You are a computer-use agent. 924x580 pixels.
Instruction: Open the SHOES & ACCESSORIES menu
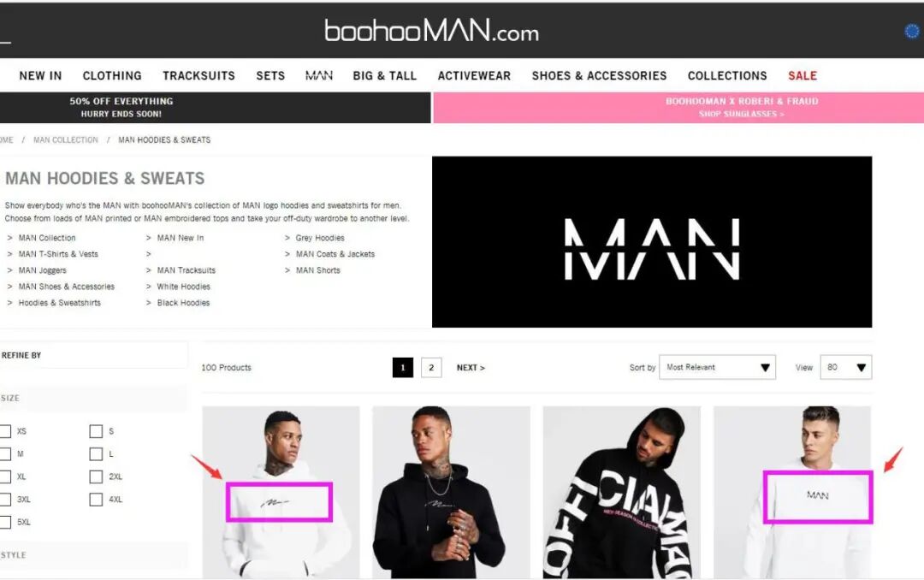[599, 75]
